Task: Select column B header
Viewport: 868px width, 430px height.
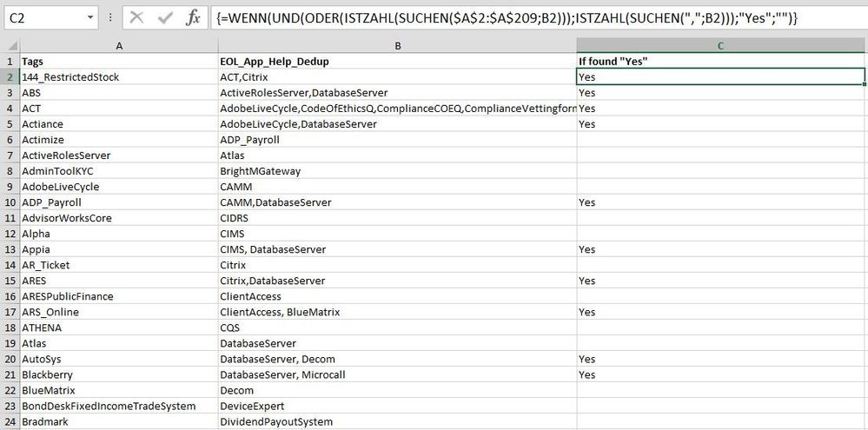Action: pyautogui.click(x=397, y=46)
